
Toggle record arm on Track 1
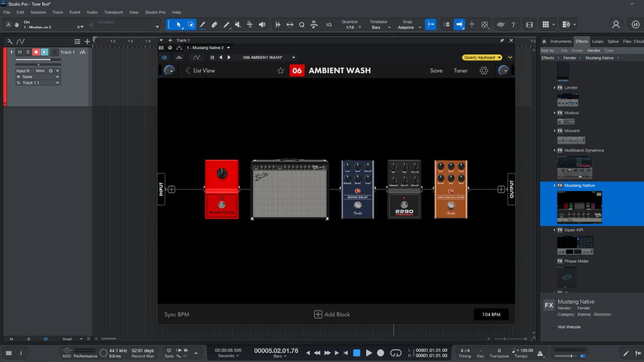click(36, 52)
